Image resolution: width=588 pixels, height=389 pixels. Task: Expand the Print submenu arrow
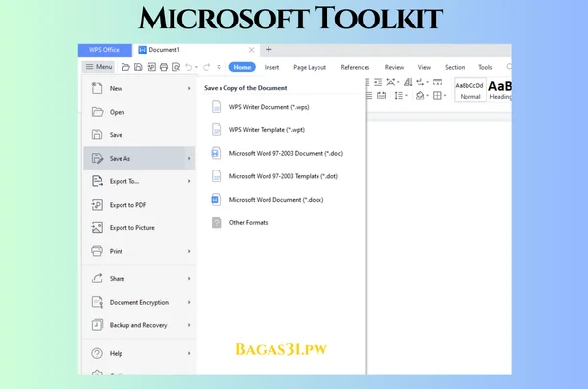pos(189,251)
